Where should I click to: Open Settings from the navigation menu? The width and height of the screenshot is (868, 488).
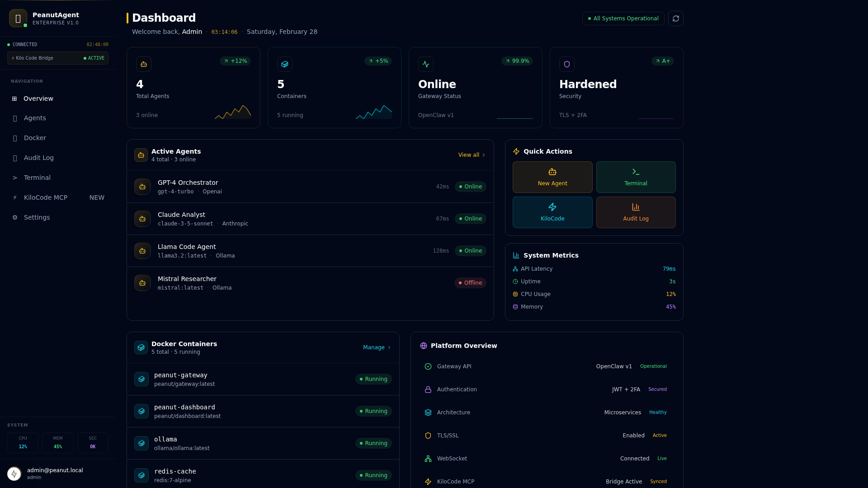tap(37, 217)
